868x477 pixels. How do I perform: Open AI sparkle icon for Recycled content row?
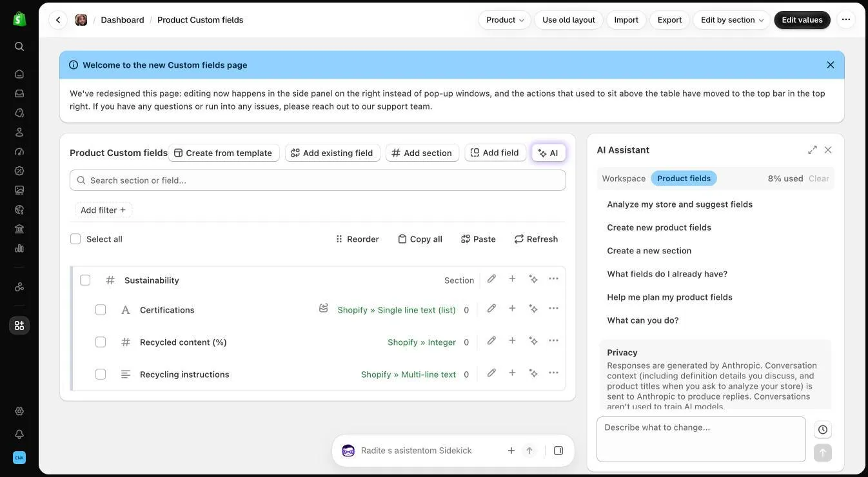(x=533, y=341)
